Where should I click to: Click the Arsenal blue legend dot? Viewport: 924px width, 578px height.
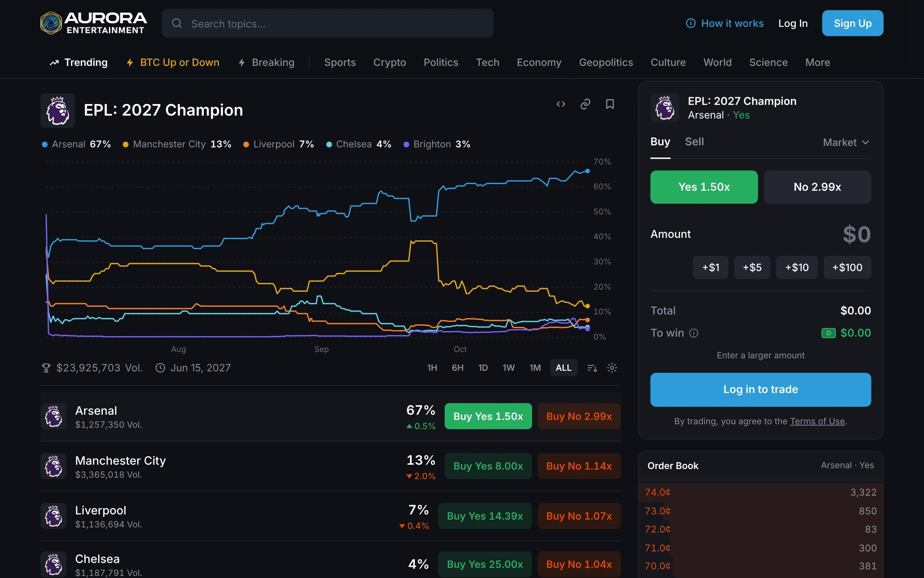(x=45, y=144)
